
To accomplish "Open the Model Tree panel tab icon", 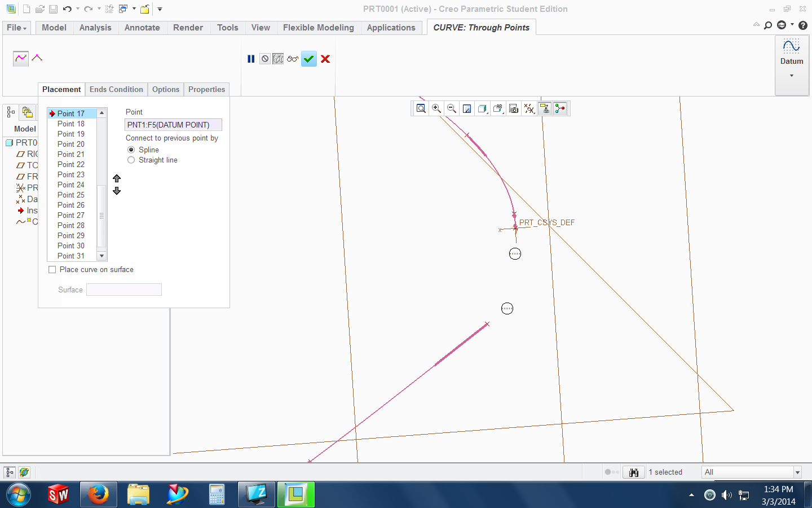I will pos(11,112).
